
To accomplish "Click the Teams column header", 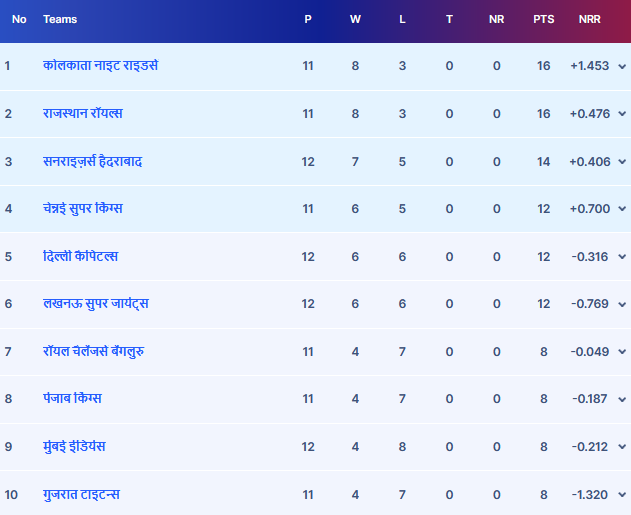I will [60, 19].
